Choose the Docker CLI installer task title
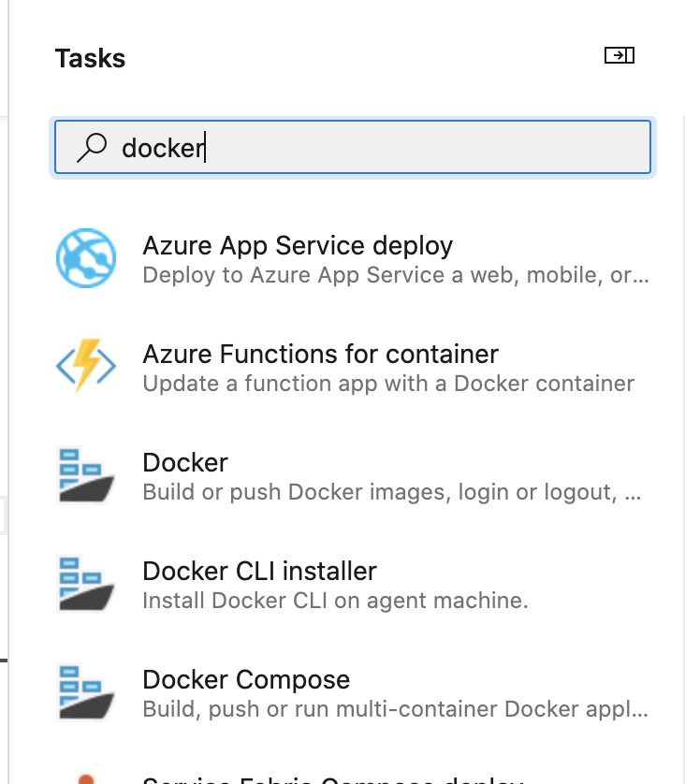 (x=259, y=571)
